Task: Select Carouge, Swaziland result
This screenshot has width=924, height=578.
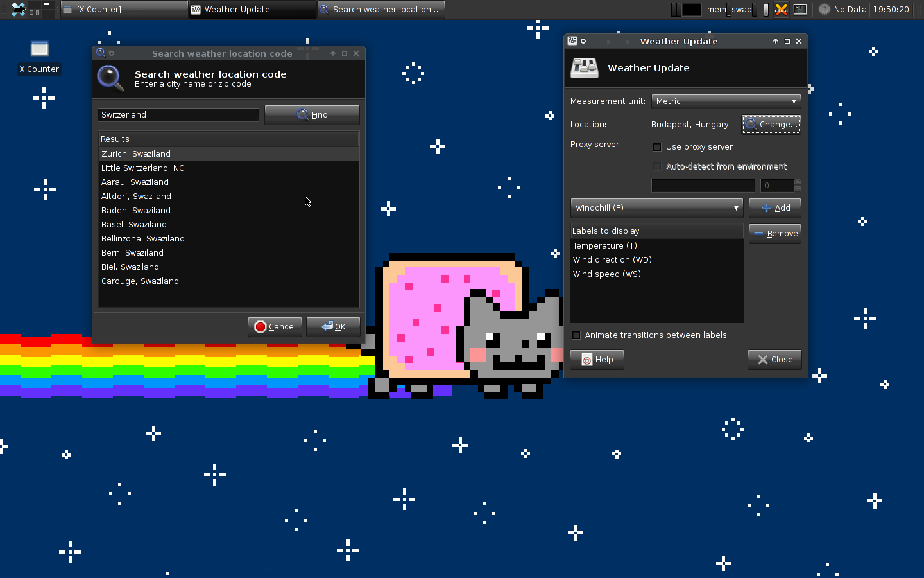Action: tap(228, 281)
